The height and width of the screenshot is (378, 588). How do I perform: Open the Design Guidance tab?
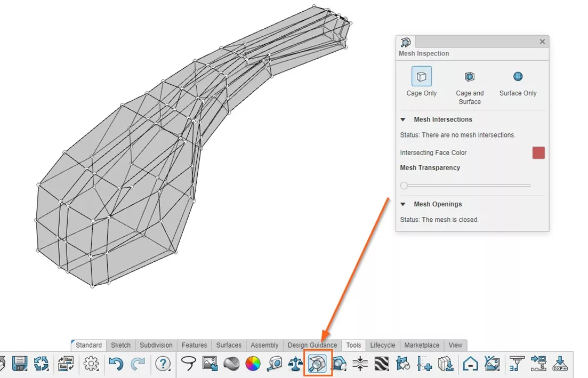[x=312, y=345]
